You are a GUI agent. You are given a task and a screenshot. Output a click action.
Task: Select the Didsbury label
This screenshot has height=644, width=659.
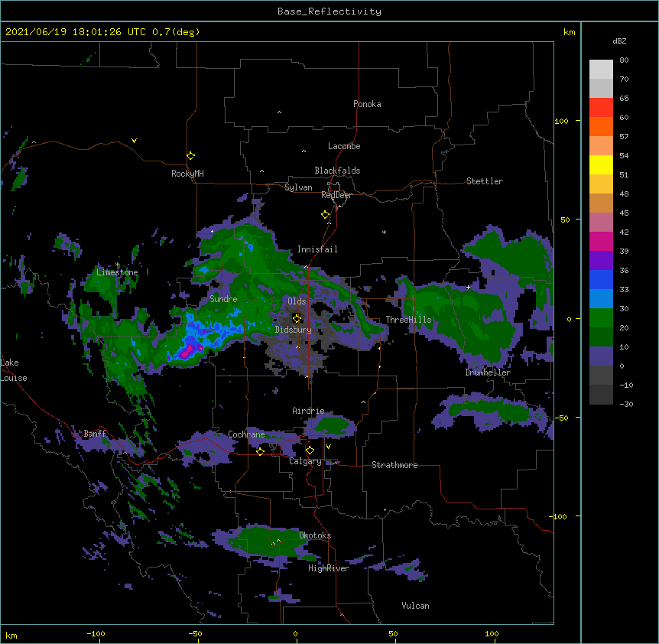294,330
